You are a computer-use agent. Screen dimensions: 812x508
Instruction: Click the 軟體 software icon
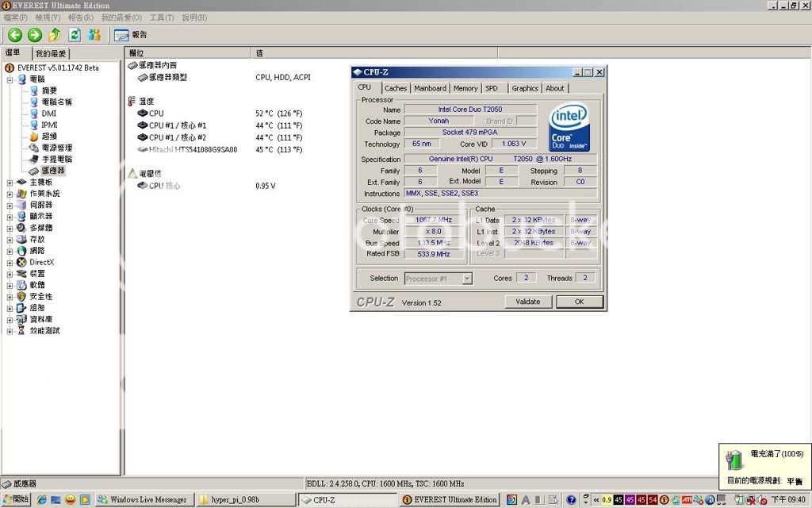click(21, 285)
